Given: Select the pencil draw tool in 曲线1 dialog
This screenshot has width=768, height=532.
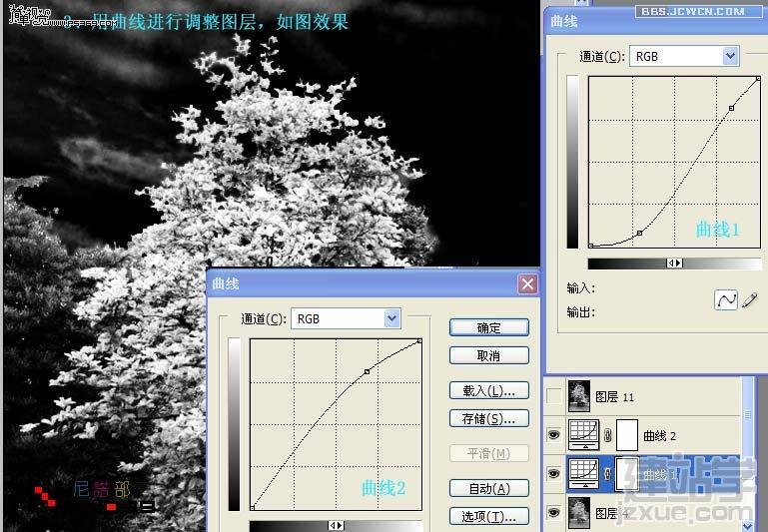Looking at the screenshot, I should pyautogui.click(x=749, y=299).
